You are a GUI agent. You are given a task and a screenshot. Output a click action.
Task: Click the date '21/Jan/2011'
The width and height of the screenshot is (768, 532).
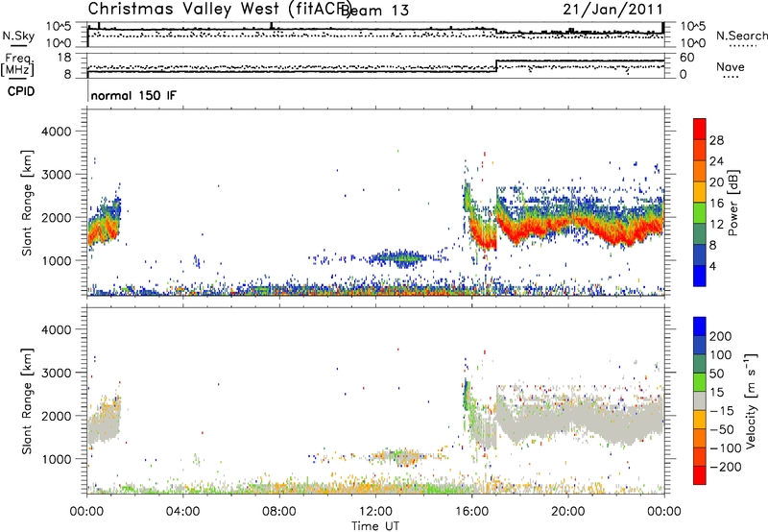(x=612, y=10)
